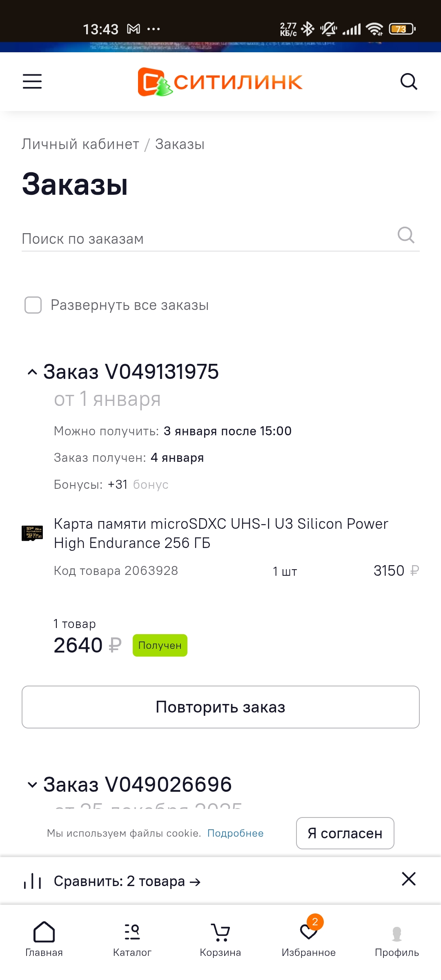The width and height of the screenshot is (441, 980).
Task: Accept cookies with Я согласен
Action: pos(345,833)
